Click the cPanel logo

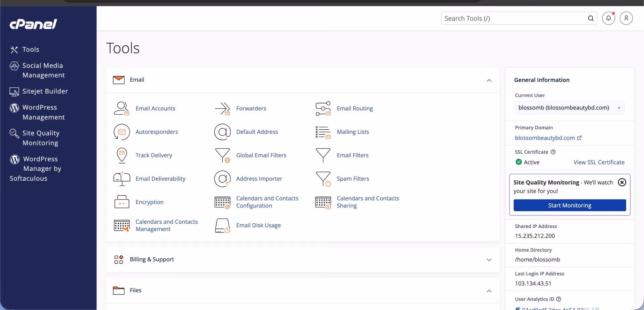pyautogui.click(x=33, y=24)
